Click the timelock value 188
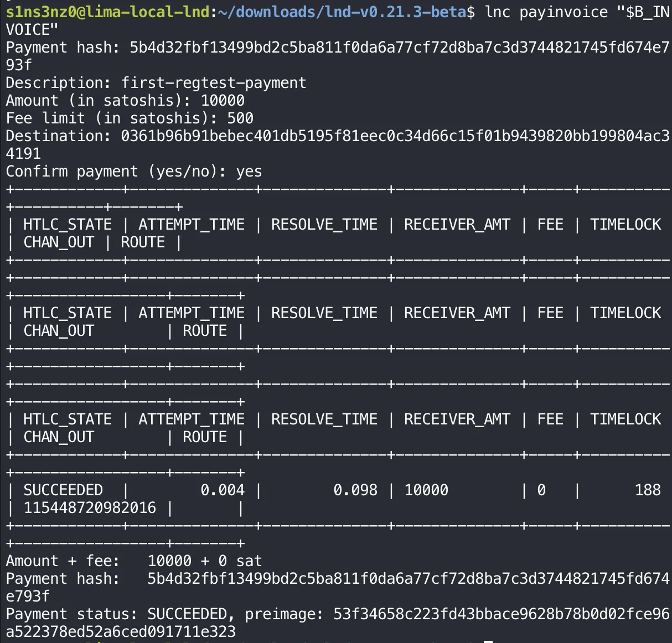The width and height of the screenshot is (672, 643). click(648, 490)
